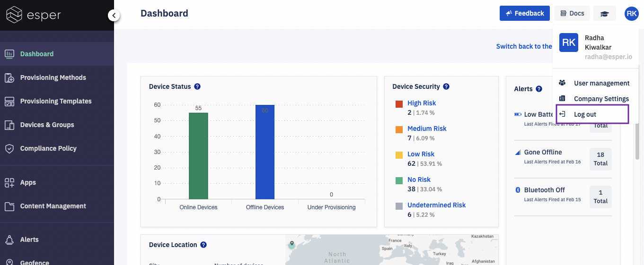Click the Device Status help icon

(x=197, y=86)
